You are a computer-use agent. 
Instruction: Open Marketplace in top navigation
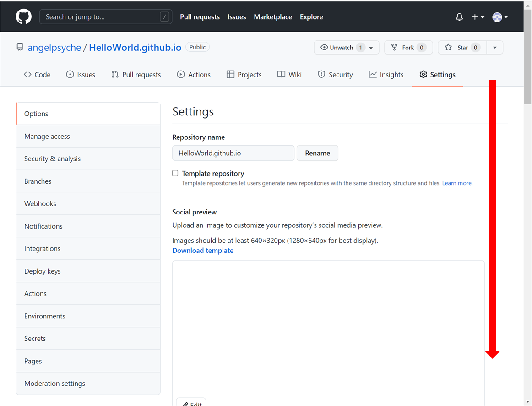tap(273, 17)
